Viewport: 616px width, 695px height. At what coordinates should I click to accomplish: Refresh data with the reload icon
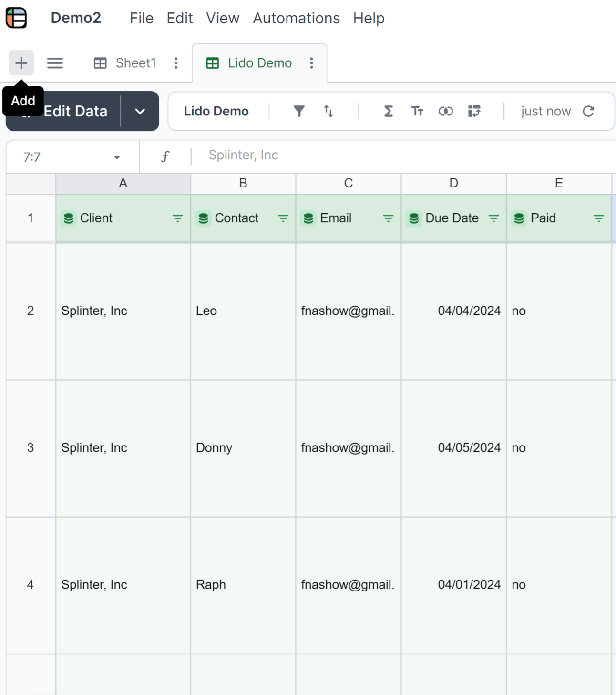[588, 111]
